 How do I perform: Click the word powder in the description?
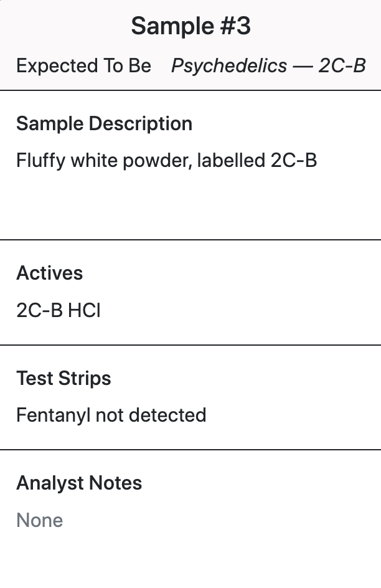(x=158, y=161)
